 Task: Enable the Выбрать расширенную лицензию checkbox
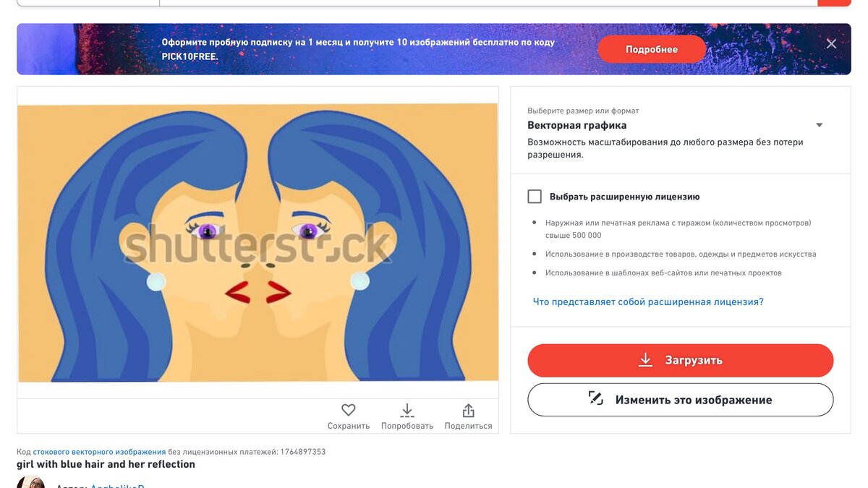click(x=535, y=197)
